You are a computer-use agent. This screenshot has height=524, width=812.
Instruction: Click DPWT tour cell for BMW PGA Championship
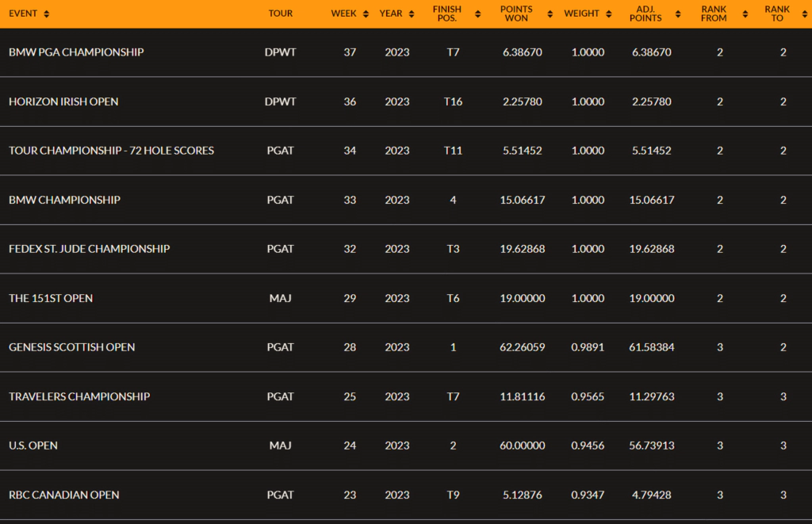[280, 52]
